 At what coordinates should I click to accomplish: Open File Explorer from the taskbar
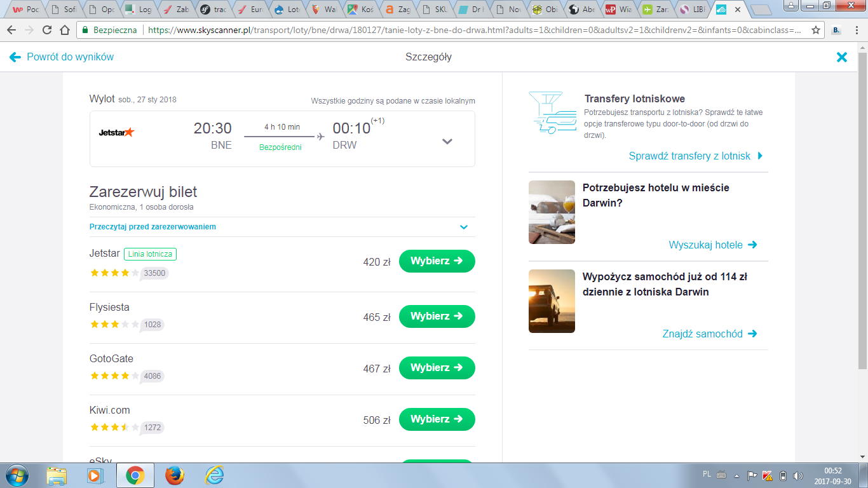tap(57, 475)
